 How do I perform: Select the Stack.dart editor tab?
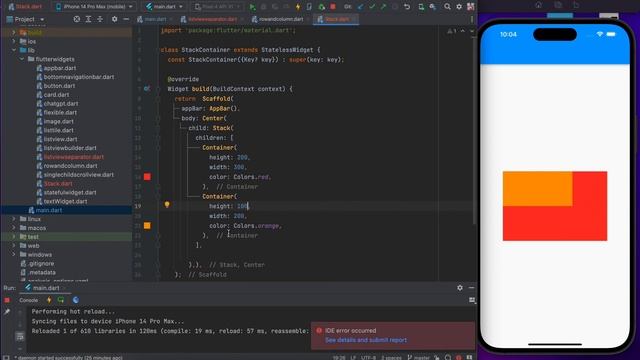pos(336,19)
